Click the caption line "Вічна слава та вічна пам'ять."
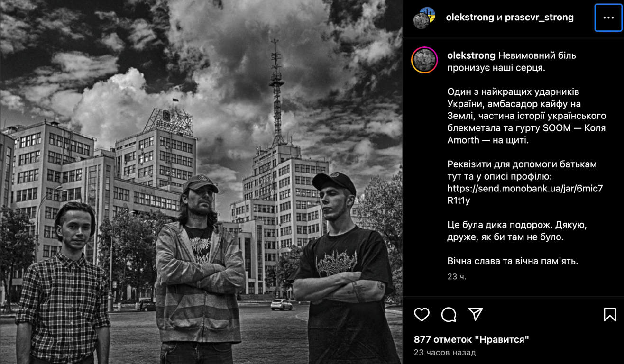Screen dimensions: 624x364 tap(513, 261)
